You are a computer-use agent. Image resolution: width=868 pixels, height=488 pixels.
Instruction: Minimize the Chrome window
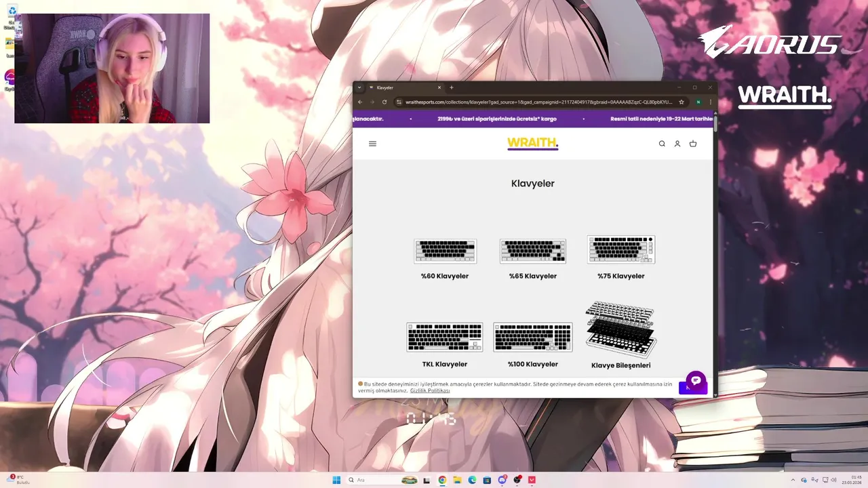click(679, 87)
